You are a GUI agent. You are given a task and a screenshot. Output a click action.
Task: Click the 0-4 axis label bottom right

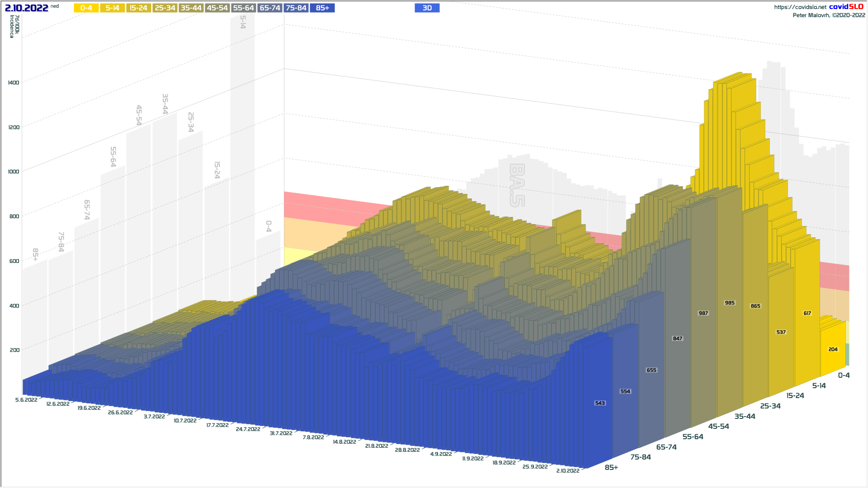coord(844,375)
